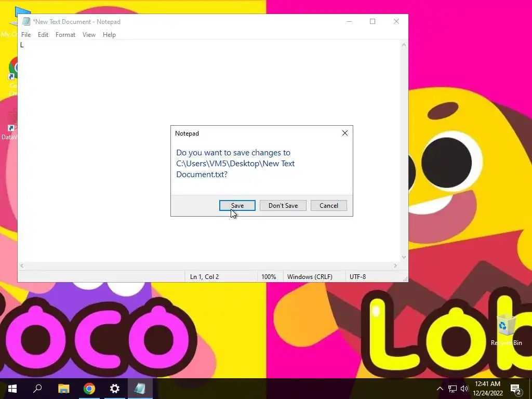Open the notification center icon
532x399 pixels.
point(515,389)
